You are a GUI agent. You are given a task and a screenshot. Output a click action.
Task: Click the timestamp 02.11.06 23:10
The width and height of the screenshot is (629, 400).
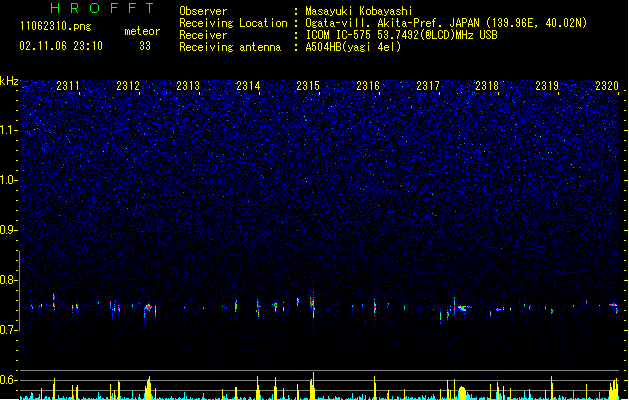(x=61, y=46)
